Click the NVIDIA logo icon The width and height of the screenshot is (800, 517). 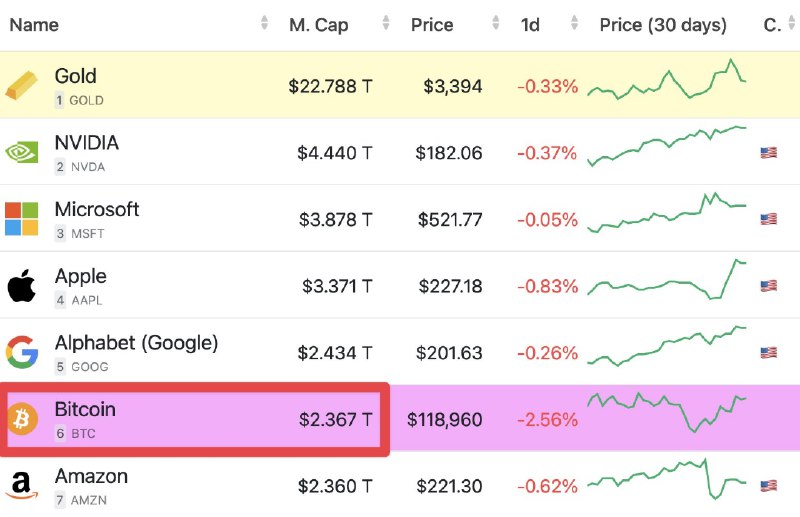tap(21, 152)
